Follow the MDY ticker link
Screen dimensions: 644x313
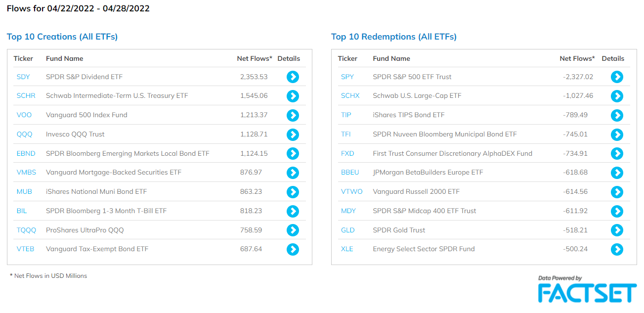pos(348,211)
